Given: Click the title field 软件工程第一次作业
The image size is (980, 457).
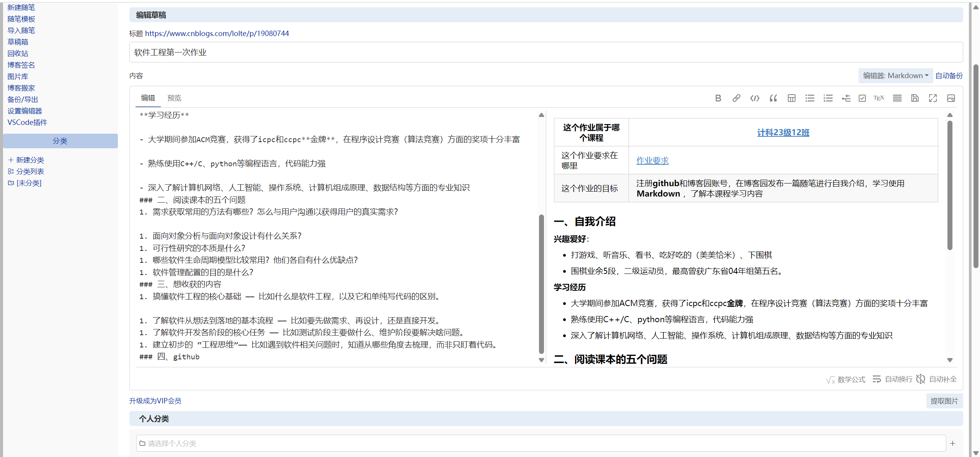Looking at the screenshot, I should pos(546,52).
